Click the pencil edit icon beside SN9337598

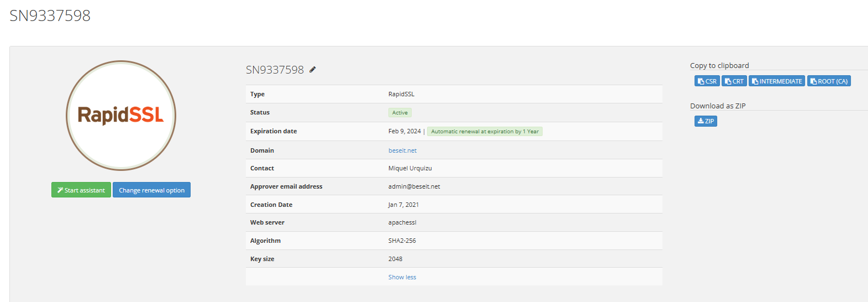[313, 70]
